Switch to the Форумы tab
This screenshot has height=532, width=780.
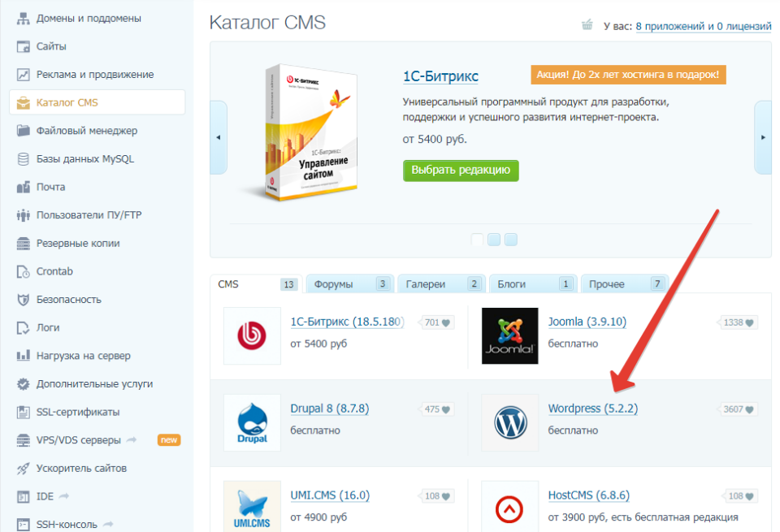coord(349,284)
